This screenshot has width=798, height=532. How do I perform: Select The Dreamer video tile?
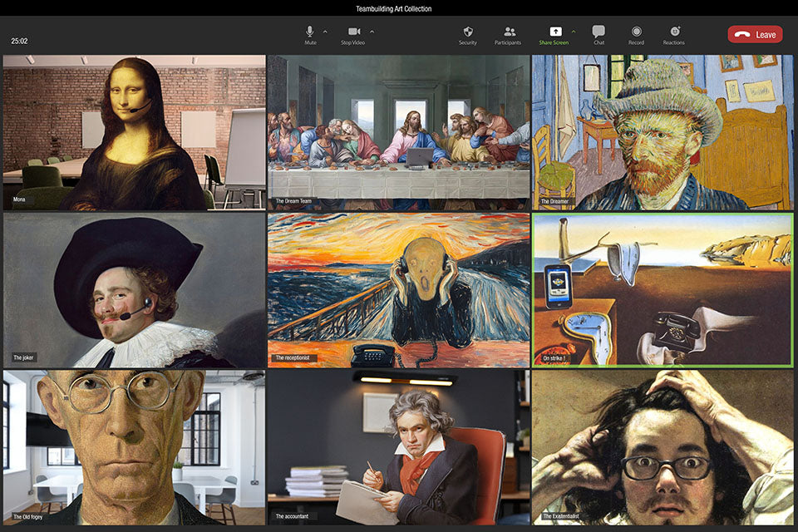coord(662,132)
